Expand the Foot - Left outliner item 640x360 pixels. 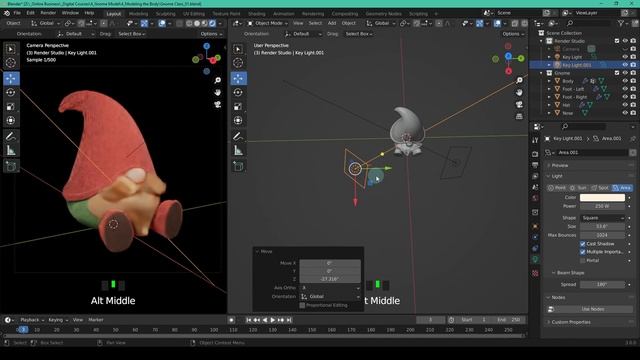pos(549,89)
